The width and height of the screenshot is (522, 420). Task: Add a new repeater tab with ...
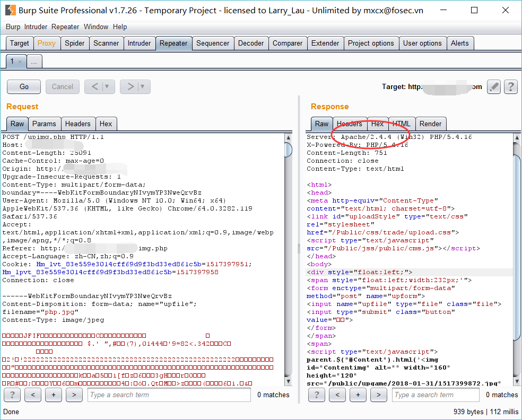(34, 62)
